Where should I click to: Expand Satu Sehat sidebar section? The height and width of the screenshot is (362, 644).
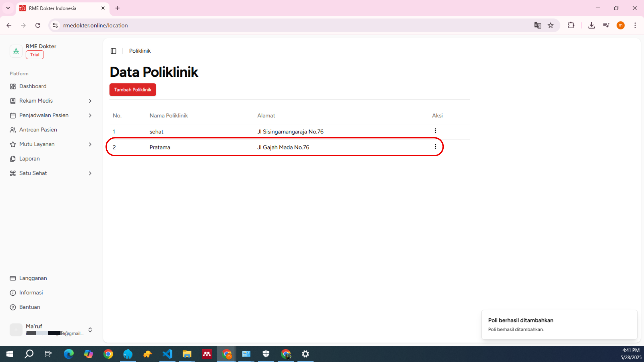90,173
